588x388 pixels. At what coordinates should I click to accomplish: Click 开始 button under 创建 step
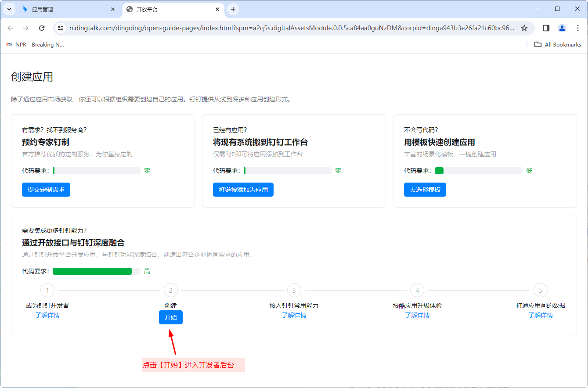tap(171, 317)
